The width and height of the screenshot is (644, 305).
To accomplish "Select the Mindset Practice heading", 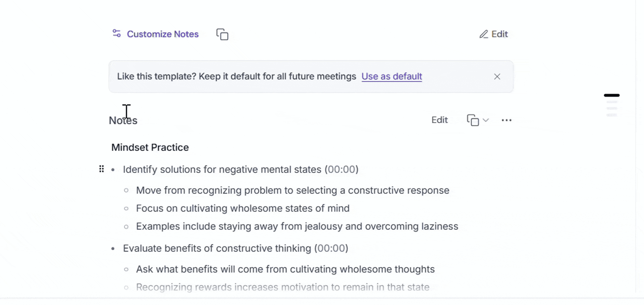I will (150, 147).
